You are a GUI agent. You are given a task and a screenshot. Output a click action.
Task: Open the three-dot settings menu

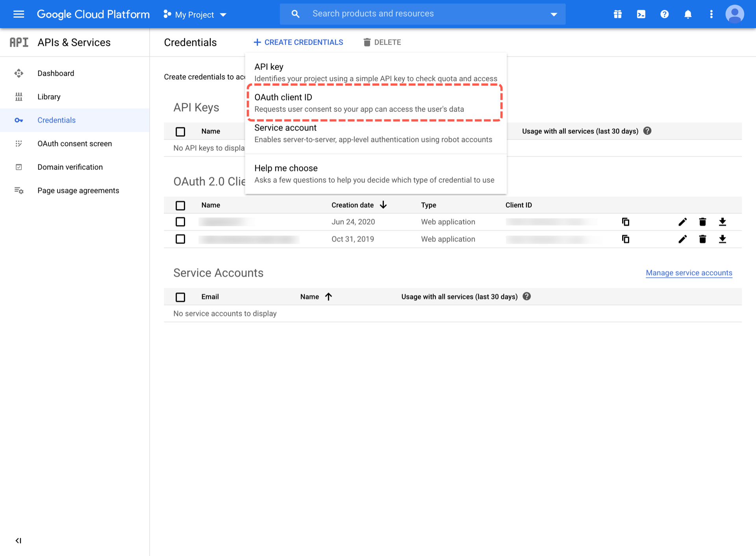[x=711, y=14]
